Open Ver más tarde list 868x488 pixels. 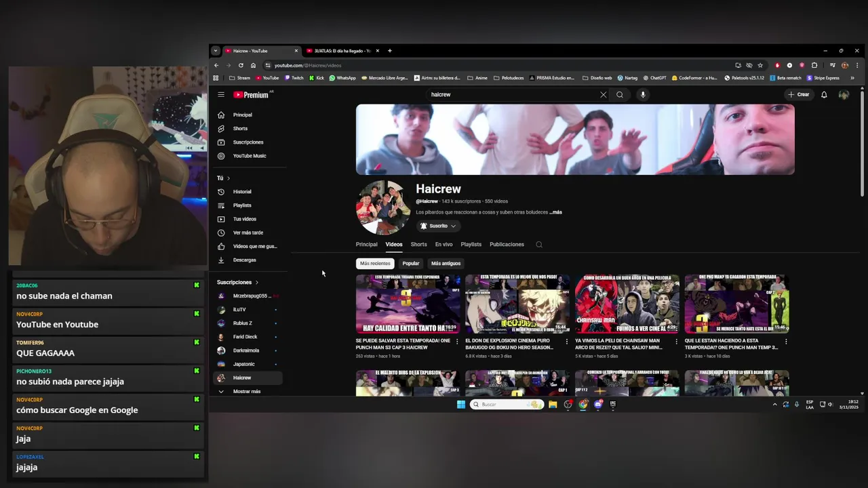point(248,232)
